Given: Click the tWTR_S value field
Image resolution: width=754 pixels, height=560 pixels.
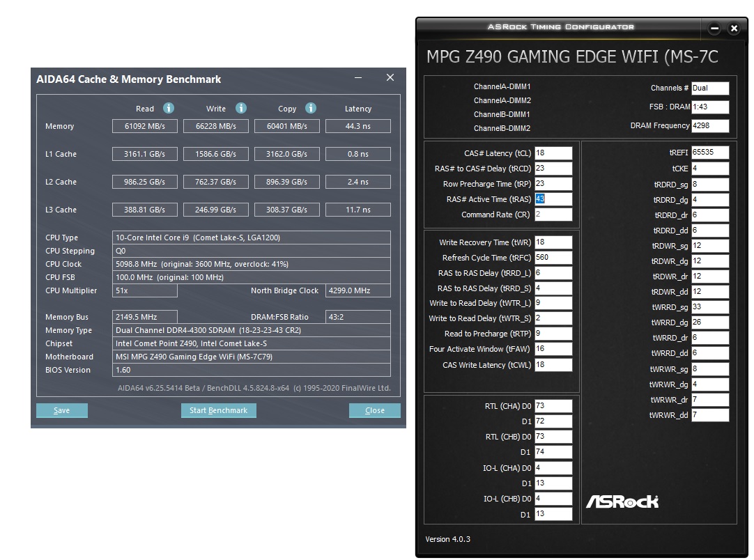Looking at the screenshot, I should tap(553, 318).
